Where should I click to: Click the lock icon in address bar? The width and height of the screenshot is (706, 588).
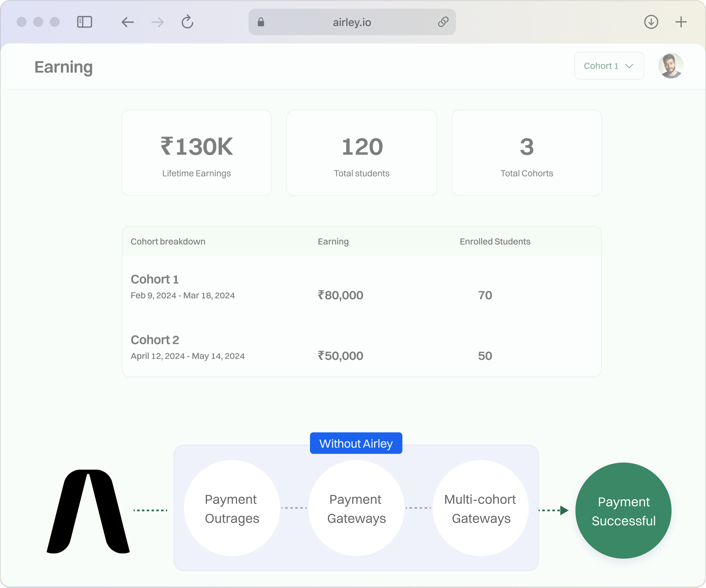[261, 22]
